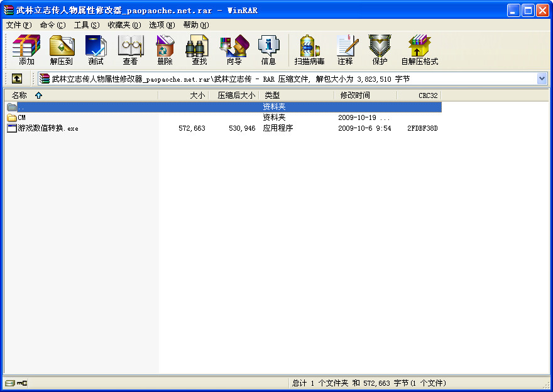The width and height of the screenshot is (553, 392).
Task: Sort by 大小 column header
Action: (x=183, y=95)
